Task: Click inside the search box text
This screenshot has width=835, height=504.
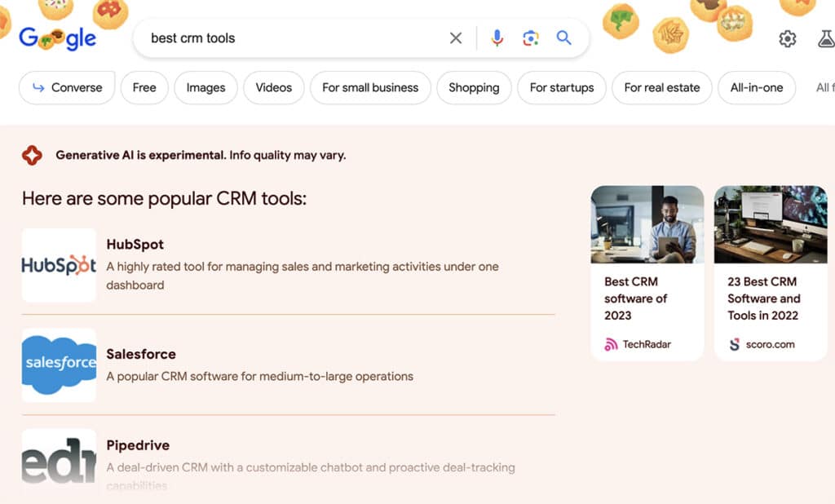Action: [192, 38]
